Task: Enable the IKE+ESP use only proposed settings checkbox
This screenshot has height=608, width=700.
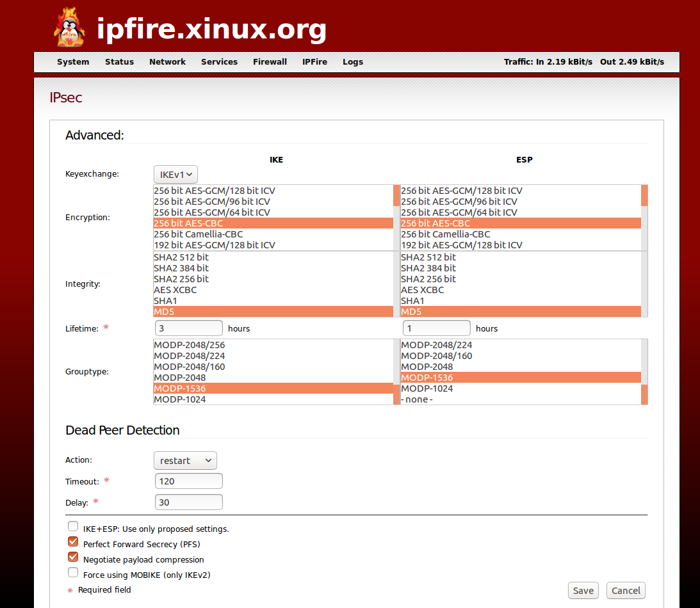Action: click(73, 526)
